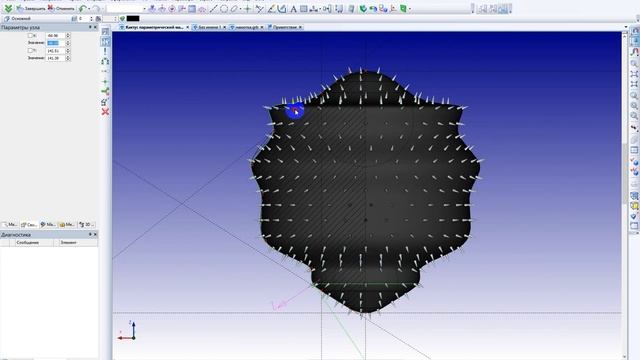Viewport: 640px width, 360px height.
Task: Click the magnet snap automenu icon
Action: pyautogui.click(x=105, y=61)
